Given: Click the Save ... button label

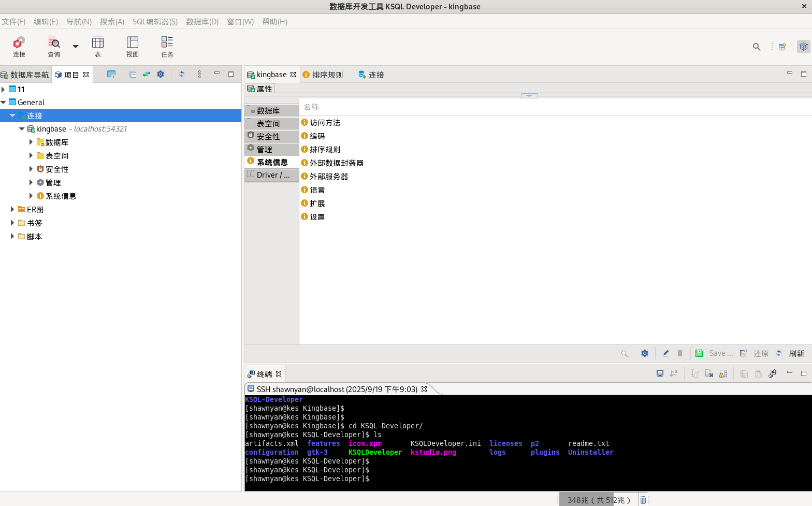Looking at the screenshot, I should click(x=721, y=353).
